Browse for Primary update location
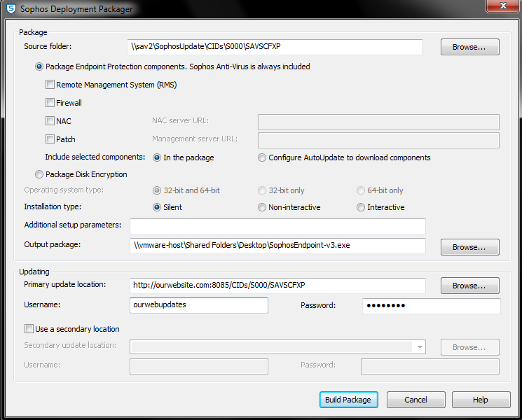Image resolution: width=522 pixels, height=420 pixels. pos(469,286)
